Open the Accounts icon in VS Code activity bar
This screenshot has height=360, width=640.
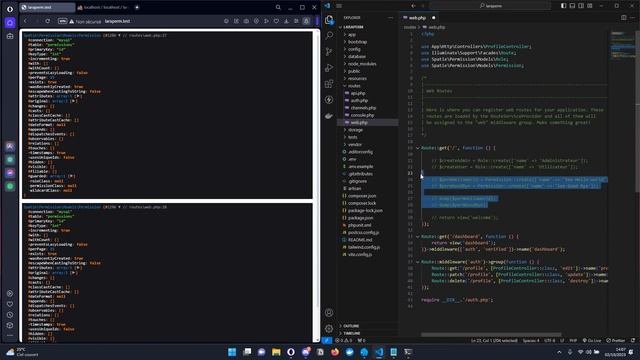pyautogui.click(x=329, y=313)
